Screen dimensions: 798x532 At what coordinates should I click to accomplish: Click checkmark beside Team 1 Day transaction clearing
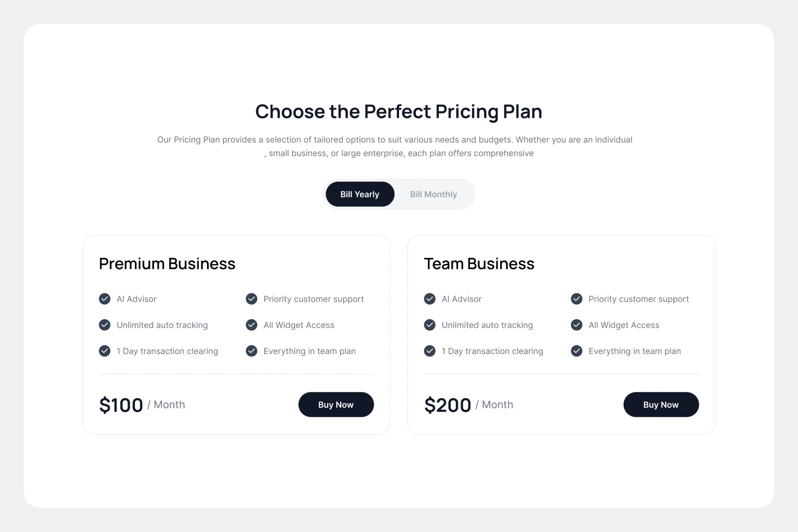430,351
